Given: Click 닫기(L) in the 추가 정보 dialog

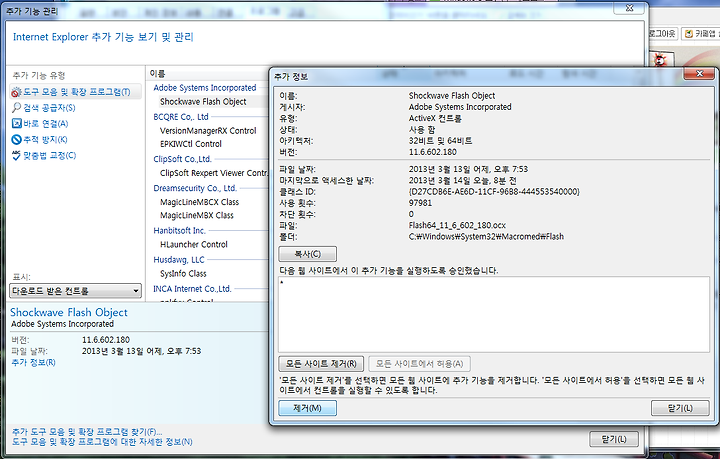Looking at the screenshot, I should [680, 408].
